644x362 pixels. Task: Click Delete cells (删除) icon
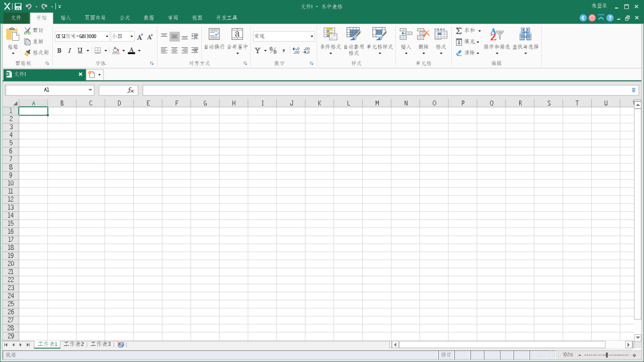pyautogui.click(x=424, y=34)
